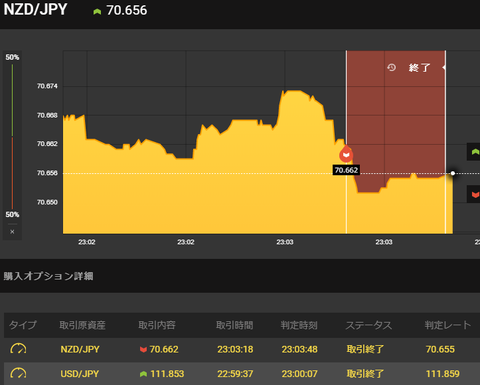Click the 取引時間 column header
480x385 pixels.
[x=235, y=325]
